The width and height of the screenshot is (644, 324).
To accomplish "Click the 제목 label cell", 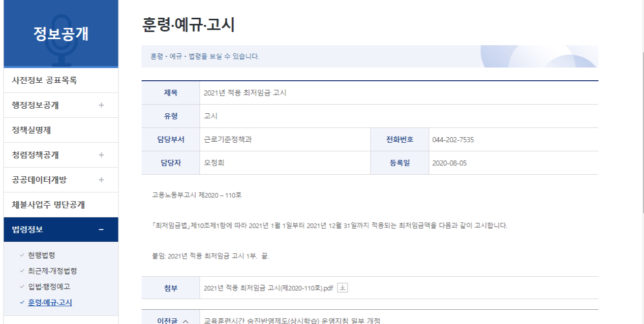I will (x=171, y=93).
